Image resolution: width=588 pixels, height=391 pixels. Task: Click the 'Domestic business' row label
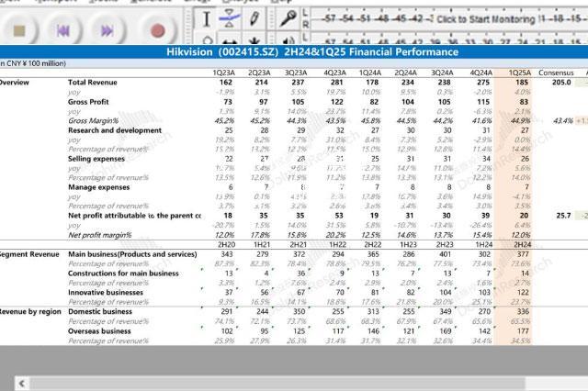coord(100,311)
